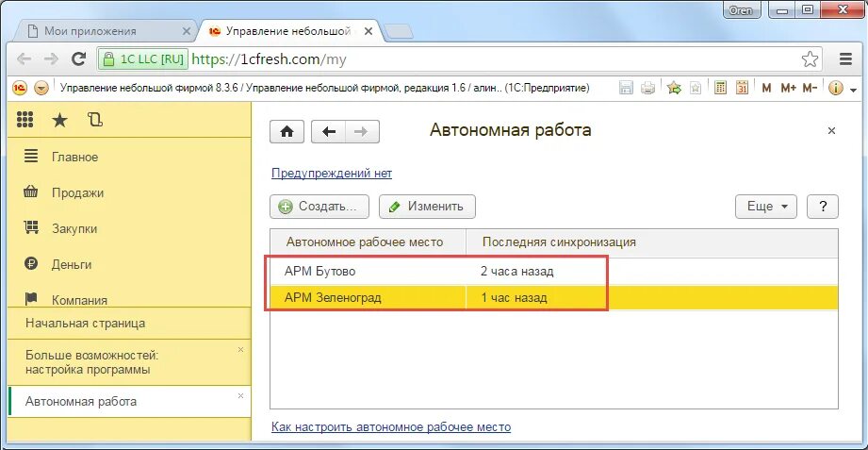This screenshot has height=450, width=868.
Task: Open the Предупреждений нет link
Action: (332, 174)
